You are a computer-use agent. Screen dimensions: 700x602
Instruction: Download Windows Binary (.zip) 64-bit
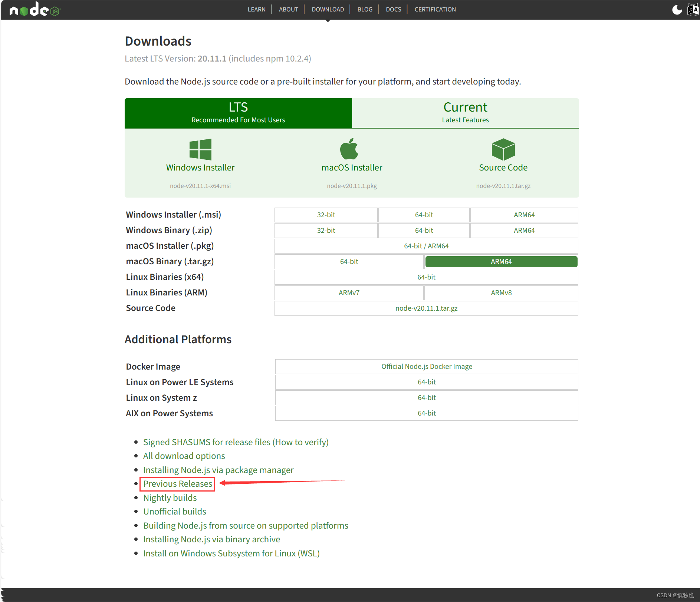(424, 231)
